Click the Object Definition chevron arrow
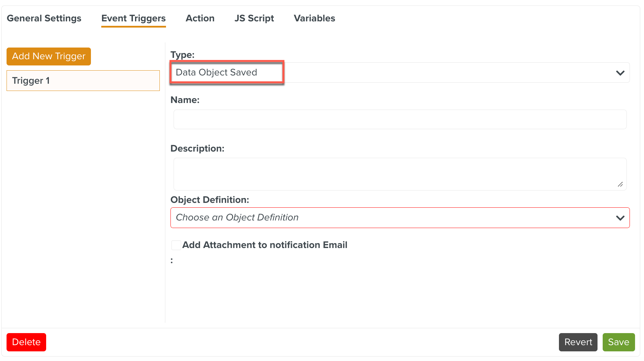This screenshot has height=361, width=644. pos(620,218)
